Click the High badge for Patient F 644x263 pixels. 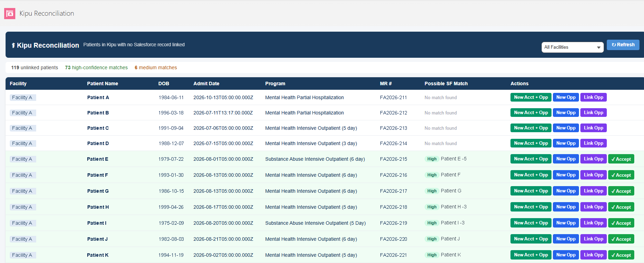[432, 175]
